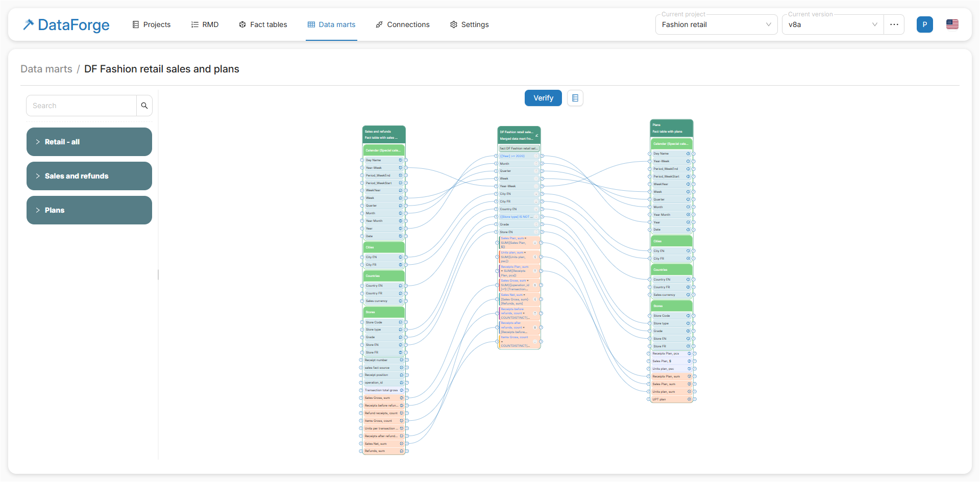The width and height of the screenshot is (980, 482).
Task: Expand the Retail - all group
Action: (x=89, y=142)
